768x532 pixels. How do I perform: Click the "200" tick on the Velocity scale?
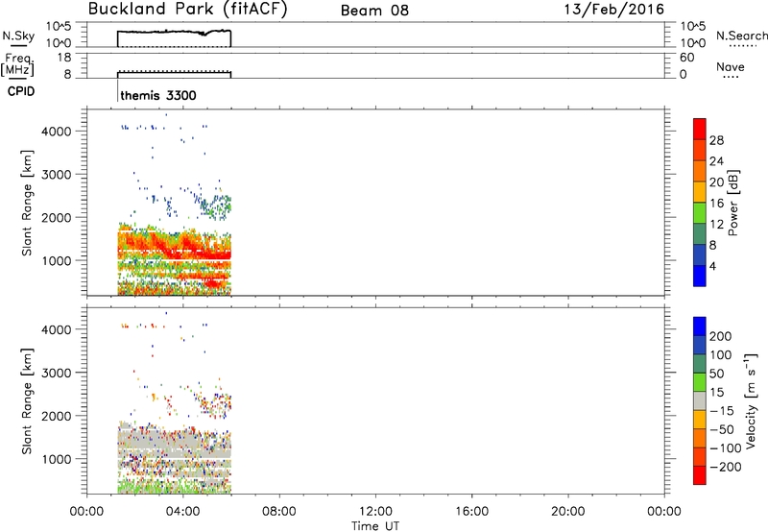point(721,336)
